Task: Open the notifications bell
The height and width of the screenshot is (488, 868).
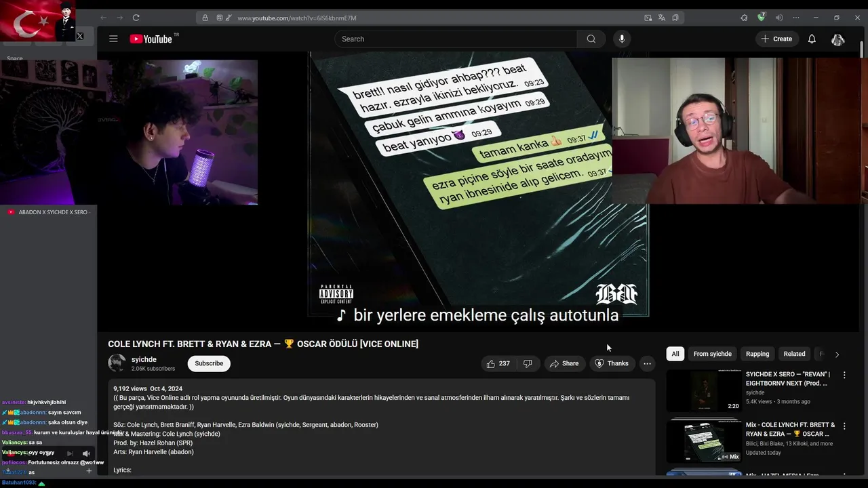Action: click(812, 39)
